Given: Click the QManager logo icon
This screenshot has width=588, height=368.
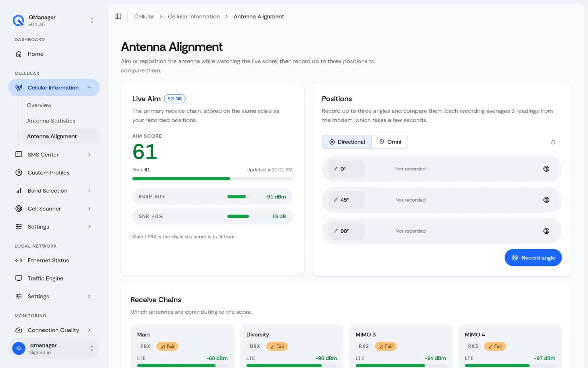Looking at the screenshot, I should pyautogui.click(x=18, y=21).
